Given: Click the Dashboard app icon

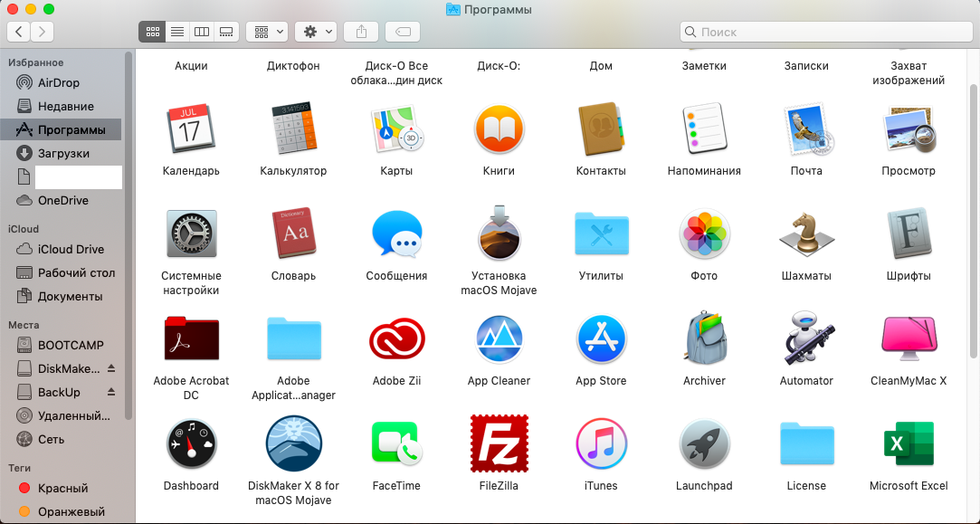Looking at the screenshot, I should (191, 444).
